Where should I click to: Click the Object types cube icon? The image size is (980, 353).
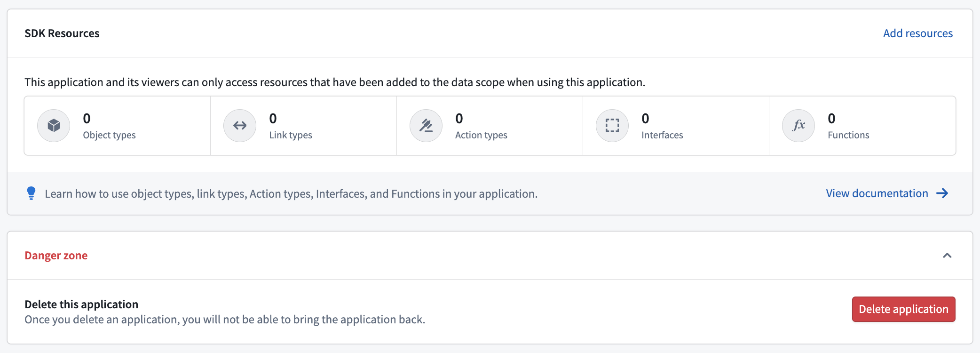coord(54,126)
